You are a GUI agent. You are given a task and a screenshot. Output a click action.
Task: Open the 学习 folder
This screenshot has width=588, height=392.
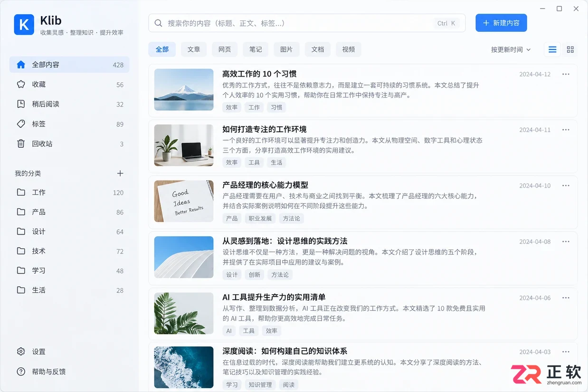69,270
